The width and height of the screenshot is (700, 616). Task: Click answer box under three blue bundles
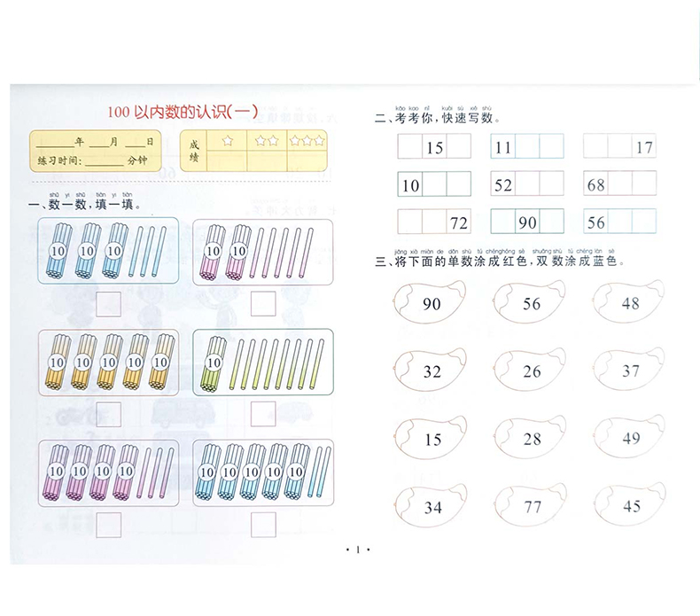point(109,304)
